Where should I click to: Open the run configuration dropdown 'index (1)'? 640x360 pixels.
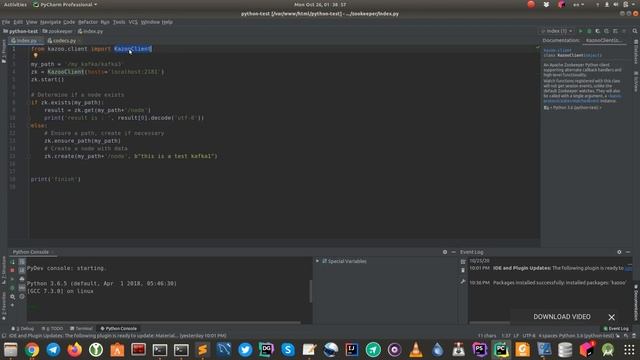coord(557,31)
